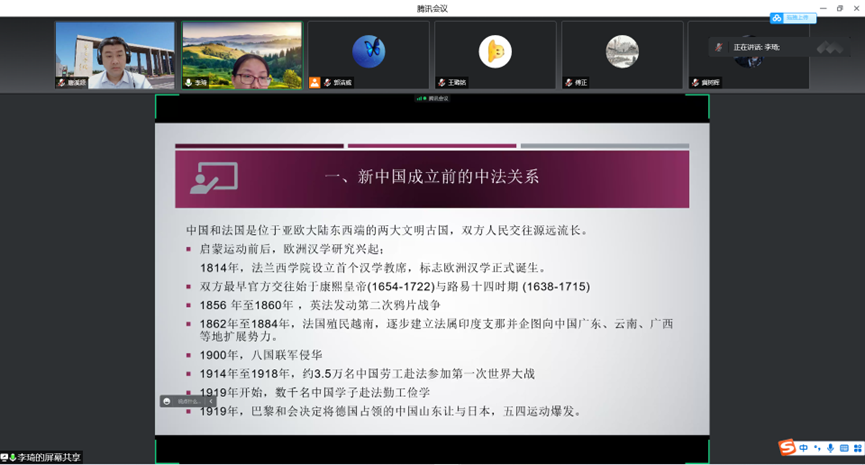The width and height of the screenshot is (865, 465).
Task: Select 李琦's video thumbnail with landscape background
Action: coord(241,55)
